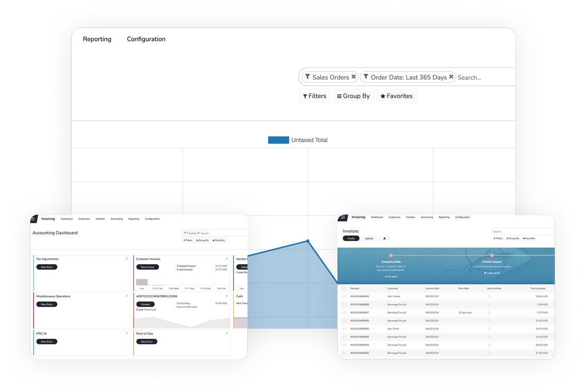The height and width of the screenshot is (392, 585).
Task: Remove the Sales Orders filter tag
Action: (354, 77)
